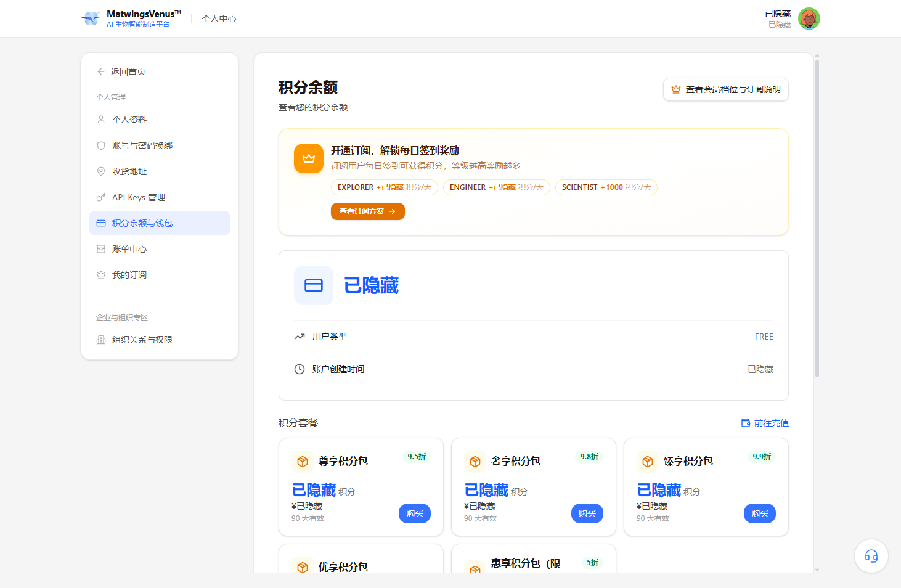Click the 已隐藏 username in header
Image resolution: width=901 pixels, height=588 pixels.
[778, 14]
